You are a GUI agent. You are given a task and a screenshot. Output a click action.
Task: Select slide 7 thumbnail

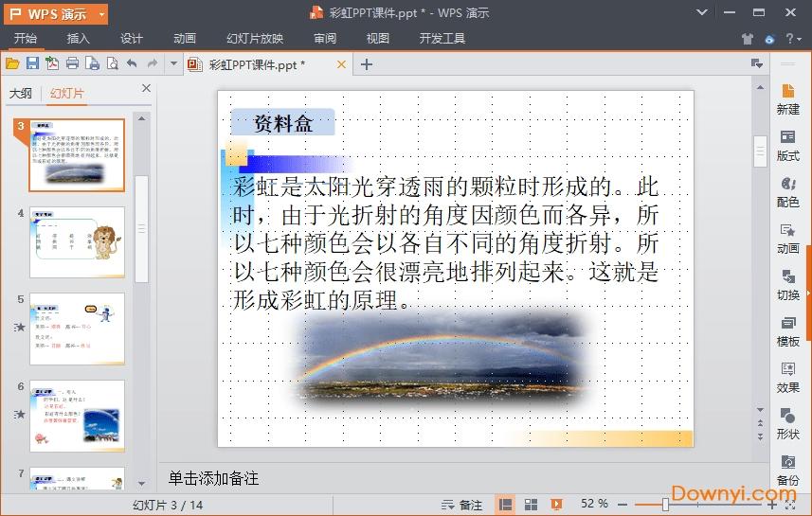(77, 478)
